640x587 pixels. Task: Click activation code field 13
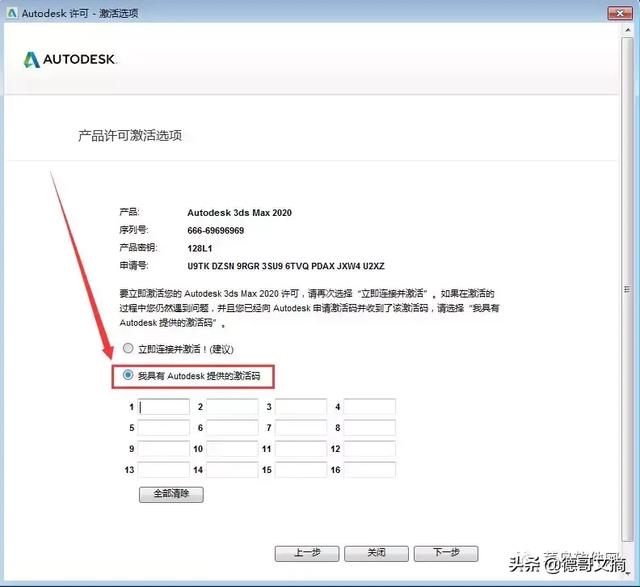point(164,470)
